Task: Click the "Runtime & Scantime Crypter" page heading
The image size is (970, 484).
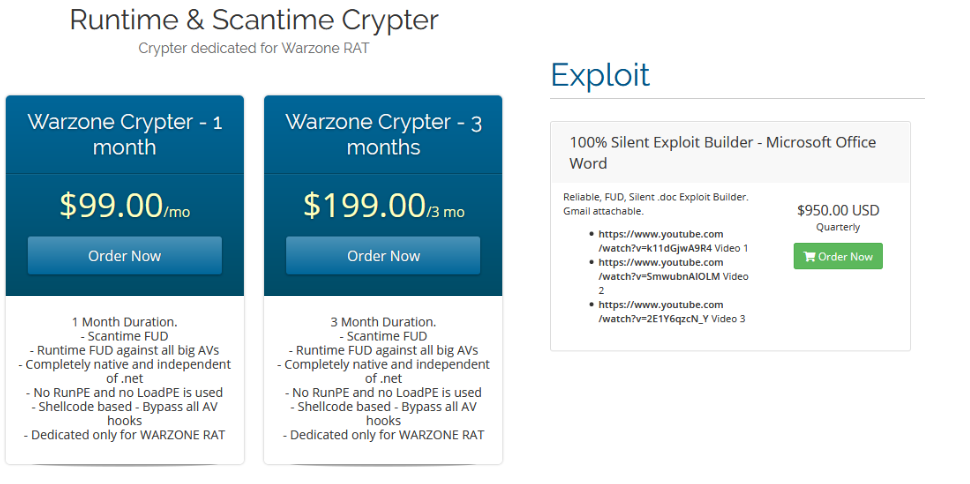Action: pyautogui.click(x=254, y=20)
